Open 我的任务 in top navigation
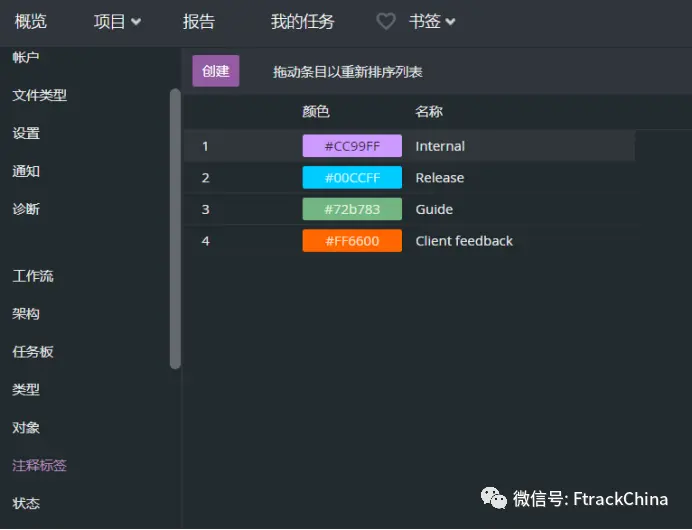The image size is (692, 530). (302, 21)
